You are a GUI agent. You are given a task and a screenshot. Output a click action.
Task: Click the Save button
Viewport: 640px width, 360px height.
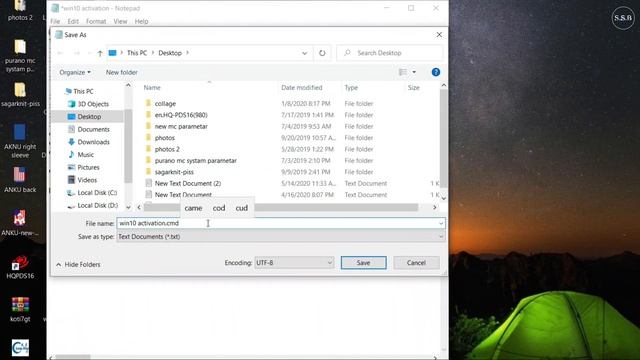pos(363,262)
